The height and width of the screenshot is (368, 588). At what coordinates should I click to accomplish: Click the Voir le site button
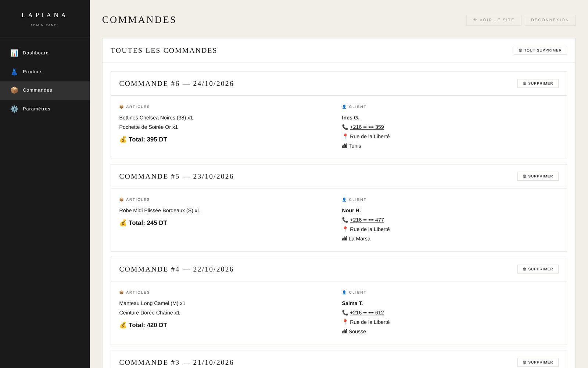coord(494,20)
